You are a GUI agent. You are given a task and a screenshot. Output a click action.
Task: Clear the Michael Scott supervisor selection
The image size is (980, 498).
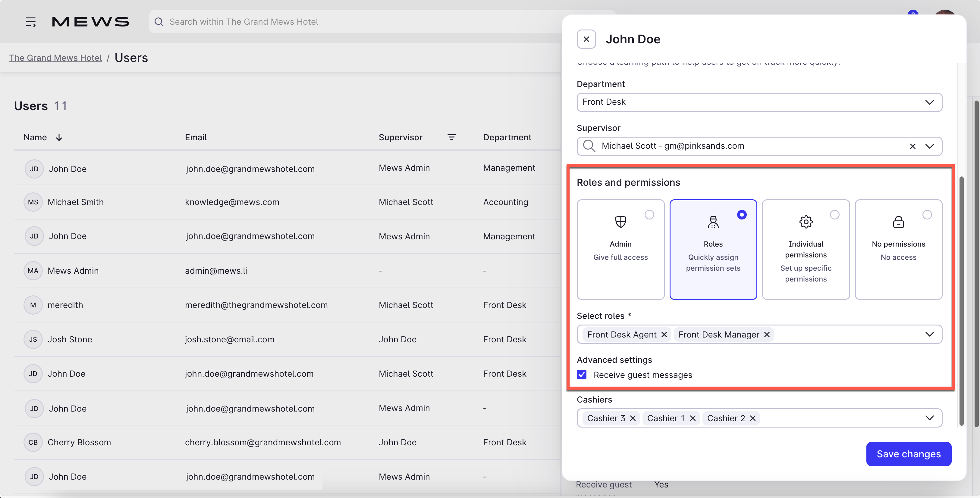[x=912, y=146]
